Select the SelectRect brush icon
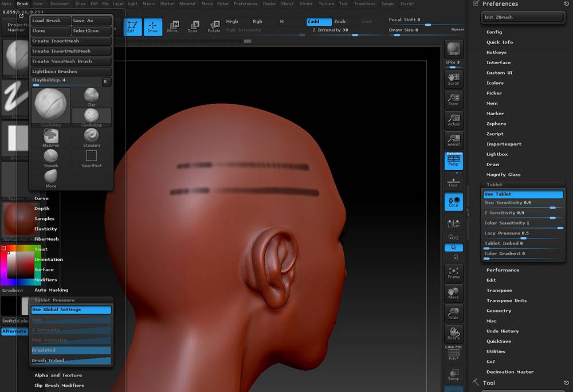This screenshot has width=573, height=392. pyautogui.click(x=91, y=156)
